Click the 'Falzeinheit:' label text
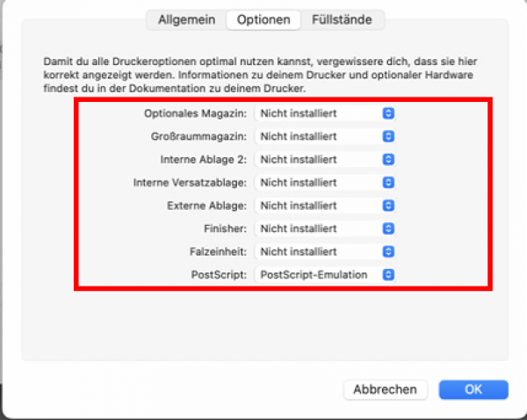527x420 pixels. [214, 252]
